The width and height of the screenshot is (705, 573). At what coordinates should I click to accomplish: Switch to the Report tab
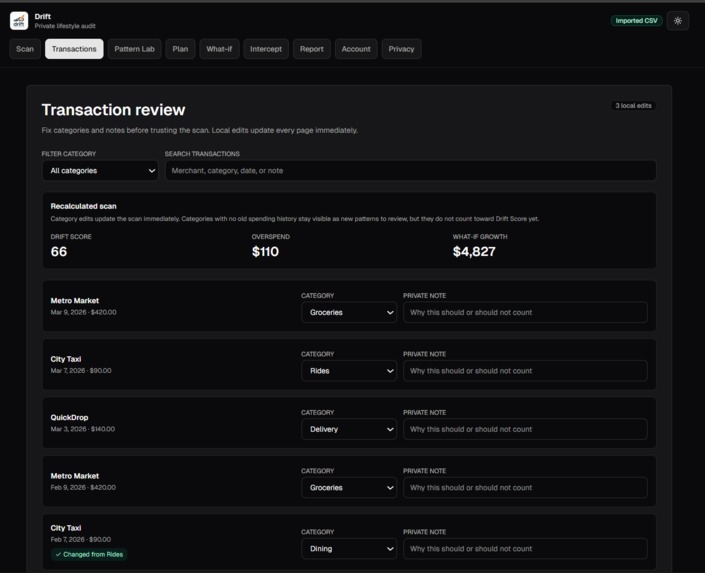click(x=312, y=49)
